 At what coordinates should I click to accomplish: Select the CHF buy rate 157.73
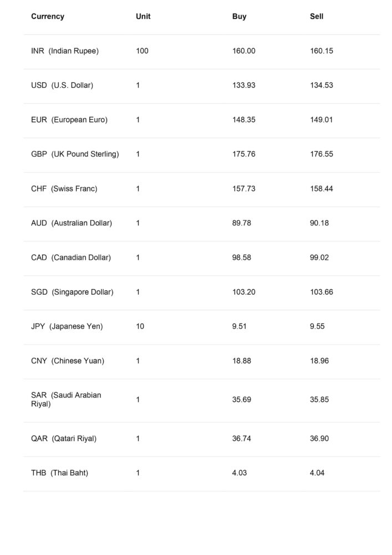pyautogui.click(x=243, y=189)
